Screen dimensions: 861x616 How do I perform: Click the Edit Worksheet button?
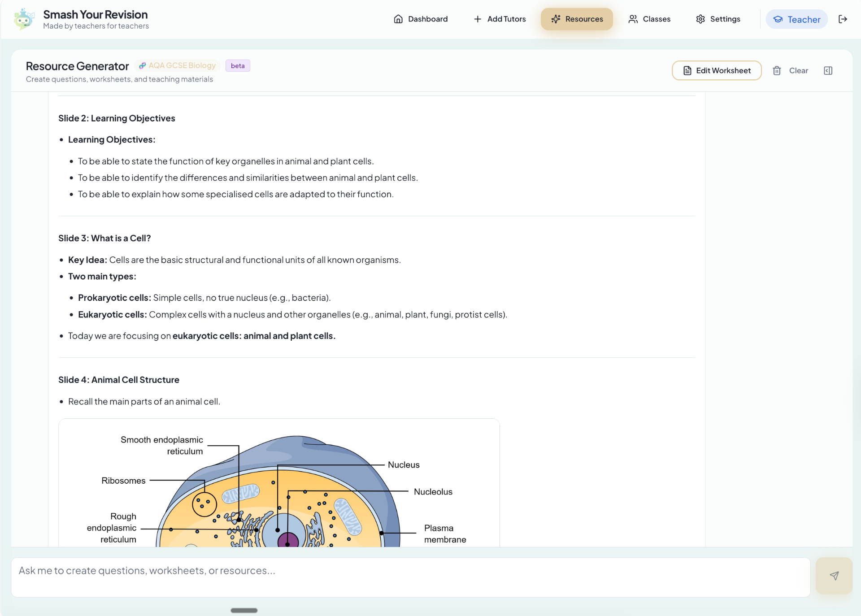pos(717,70)
